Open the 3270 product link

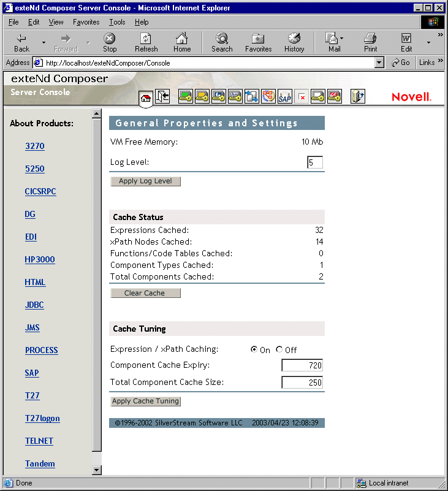pyautogui.click(x=35, y=147)
